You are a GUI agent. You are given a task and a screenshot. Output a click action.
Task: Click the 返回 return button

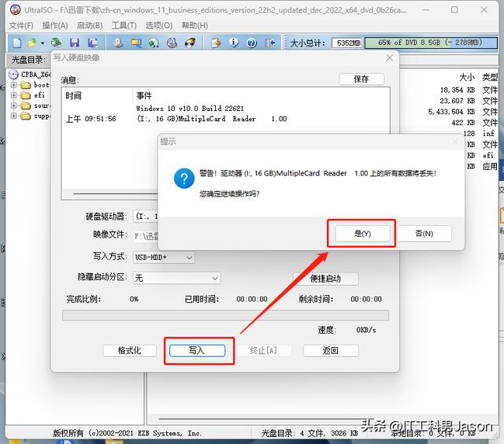[x=331, y=350]
